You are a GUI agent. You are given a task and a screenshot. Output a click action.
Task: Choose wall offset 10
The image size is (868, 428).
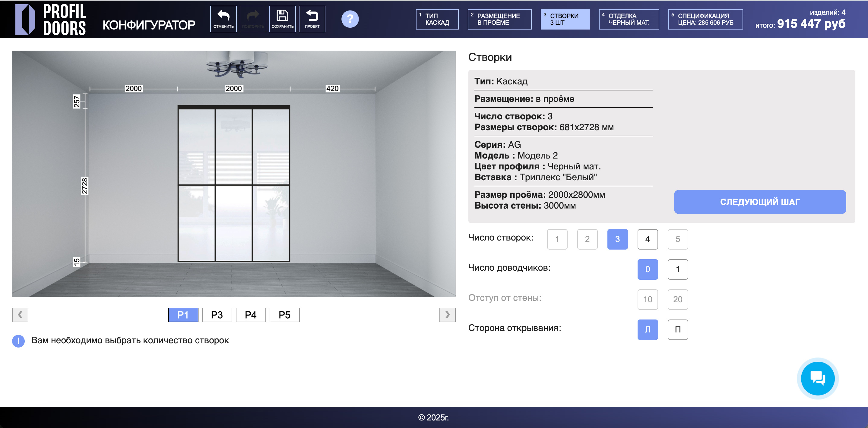coord(647,299)
